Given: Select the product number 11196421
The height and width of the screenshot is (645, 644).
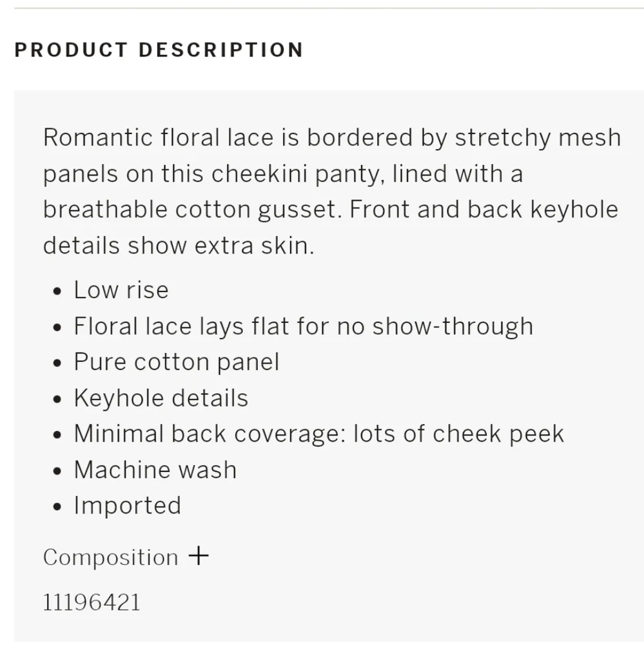Looking at the screenshot, I should click(92, 602).
